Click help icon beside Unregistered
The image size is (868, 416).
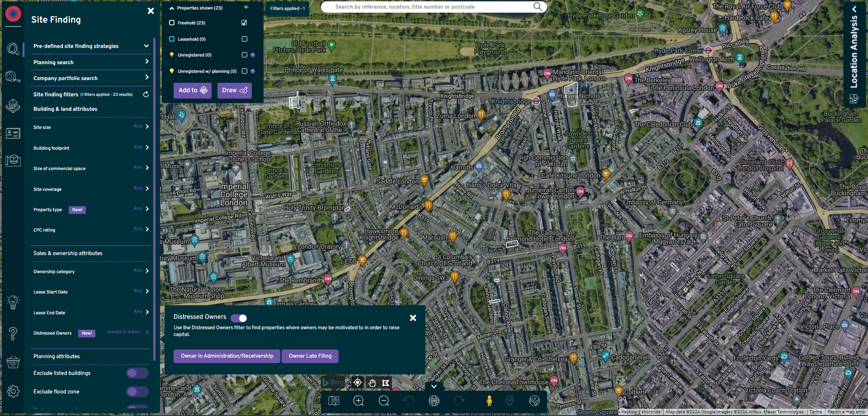pos(253,55)
